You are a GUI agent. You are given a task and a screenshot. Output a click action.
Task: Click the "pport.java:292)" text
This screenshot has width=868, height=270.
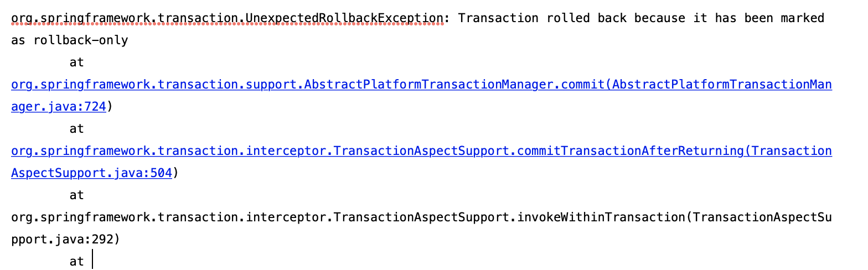click(66, 240)
